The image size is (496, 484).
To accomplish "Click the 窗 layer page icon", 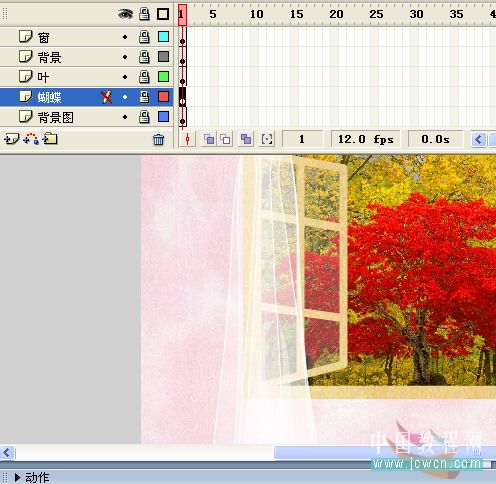I will tap(26, 36).
